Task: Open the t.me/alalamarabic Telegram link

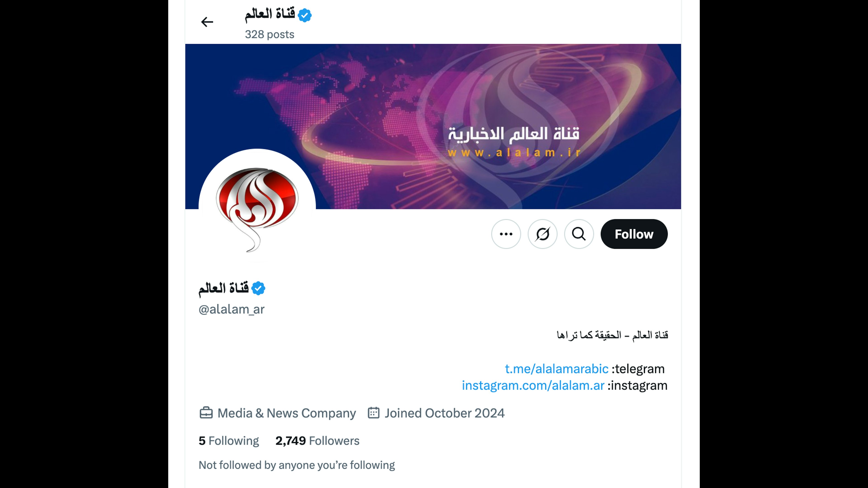Action: (556, 369)
